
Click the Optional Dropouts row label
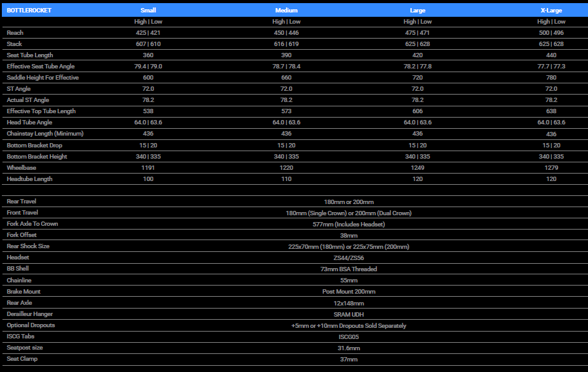click(x=31, y=325)
